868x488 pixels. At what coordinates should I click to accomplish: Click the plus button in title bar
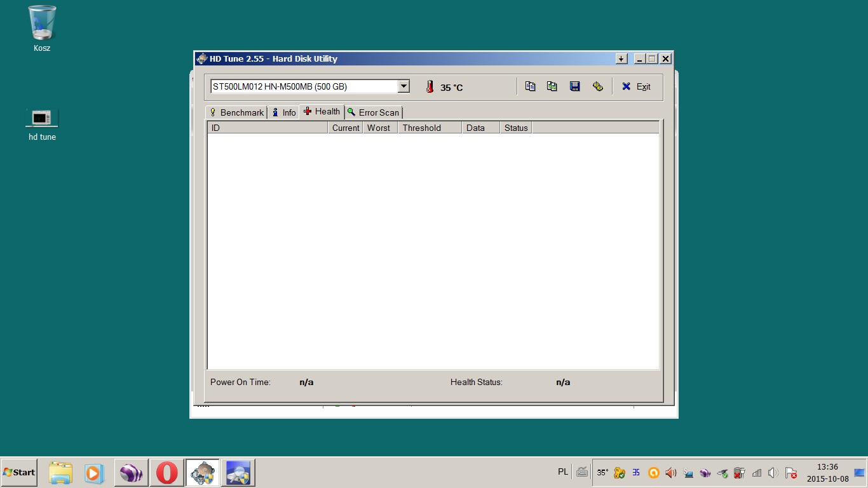coord(621,58)
